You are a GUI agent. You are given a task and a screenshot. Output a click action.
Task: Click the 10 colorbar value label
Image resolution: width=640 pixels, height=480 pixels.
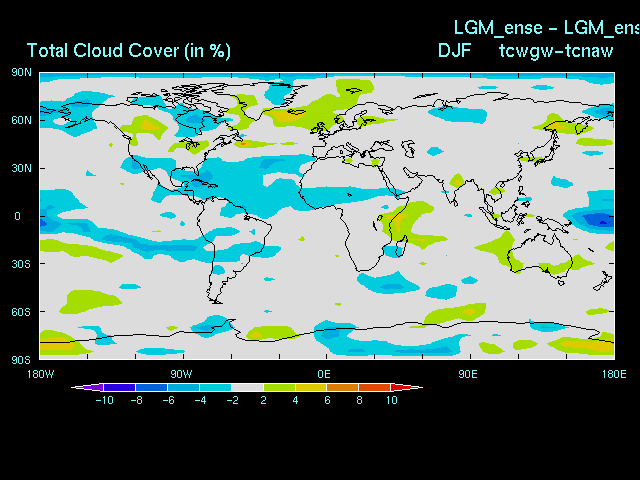click(391, 400)
